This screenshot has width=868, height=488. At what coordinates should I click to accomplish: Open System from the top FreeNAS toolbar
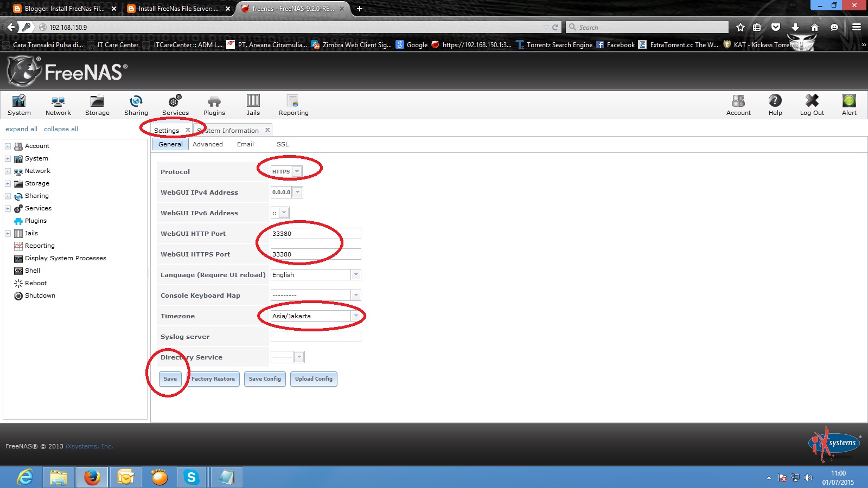click(19, 105)
